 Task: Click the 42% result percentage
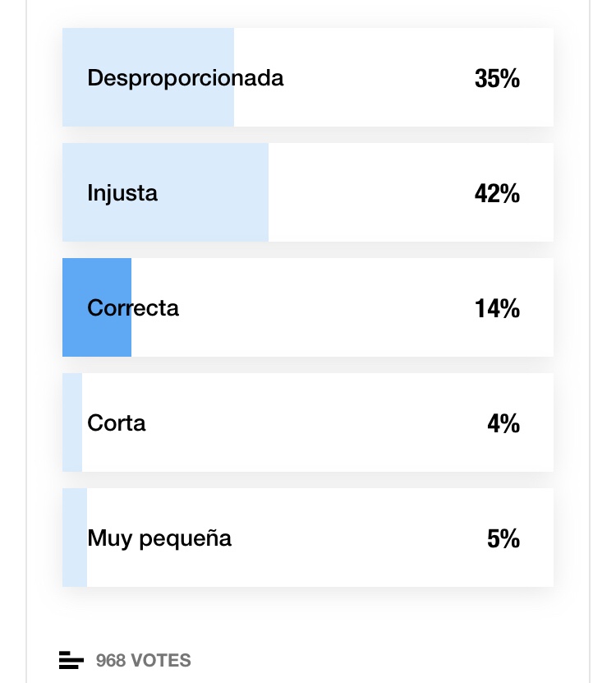coord(497,193)
